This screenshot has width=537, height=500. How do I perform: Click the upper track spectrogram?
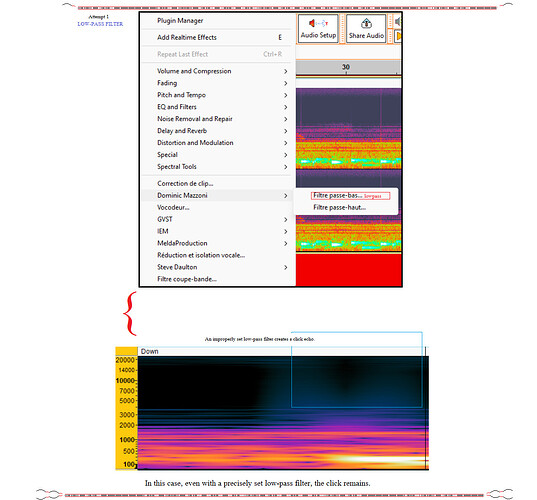pyautogui.click(x=348, y=128)
